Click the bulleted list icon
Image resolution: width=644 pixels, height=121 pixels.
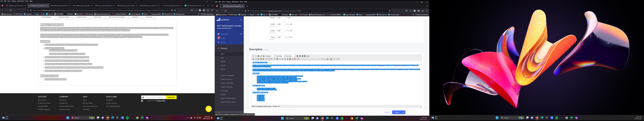point(269,59)
